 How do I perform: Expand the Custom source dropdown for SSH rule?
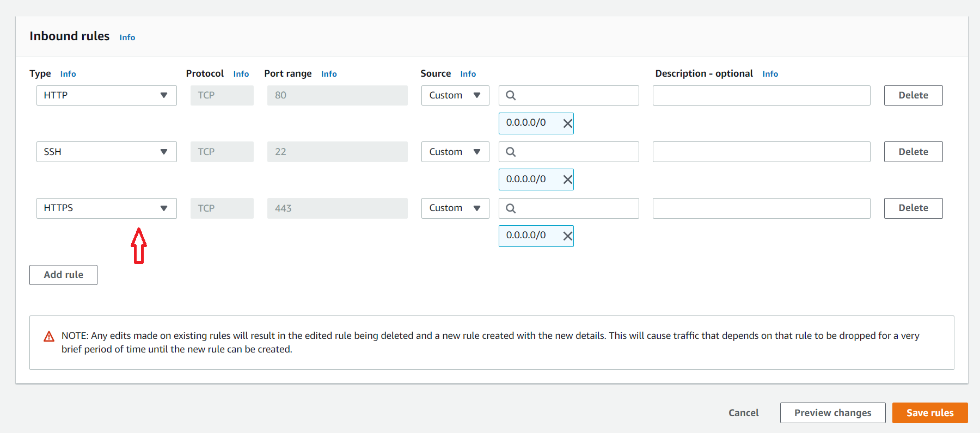pos(455,152)
